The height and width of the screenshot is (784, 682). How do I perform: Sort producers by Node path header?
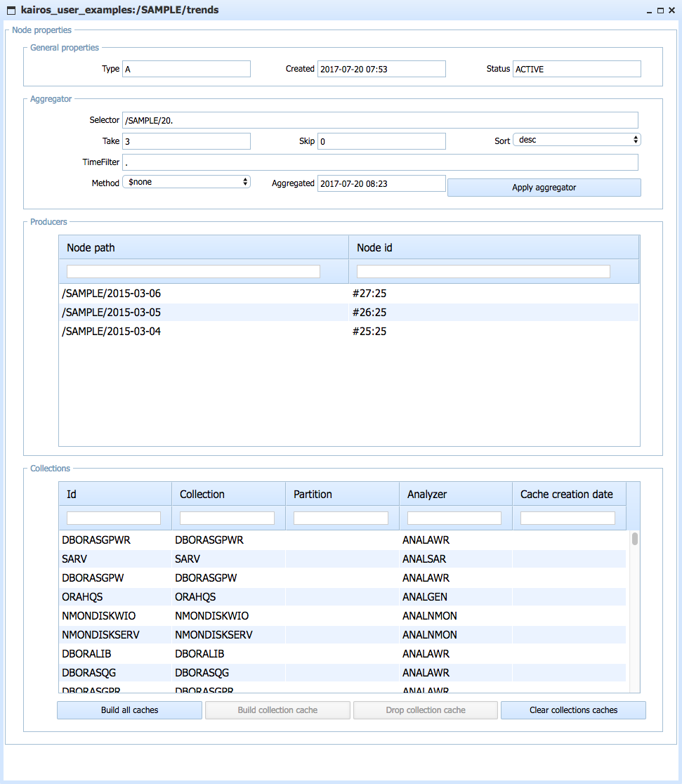tap(204, 247)
